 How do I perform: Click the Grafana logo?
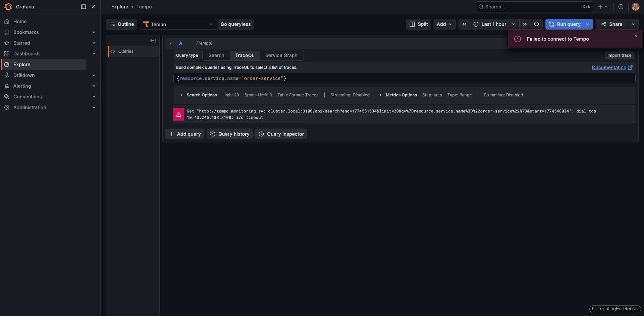[8, 7]
